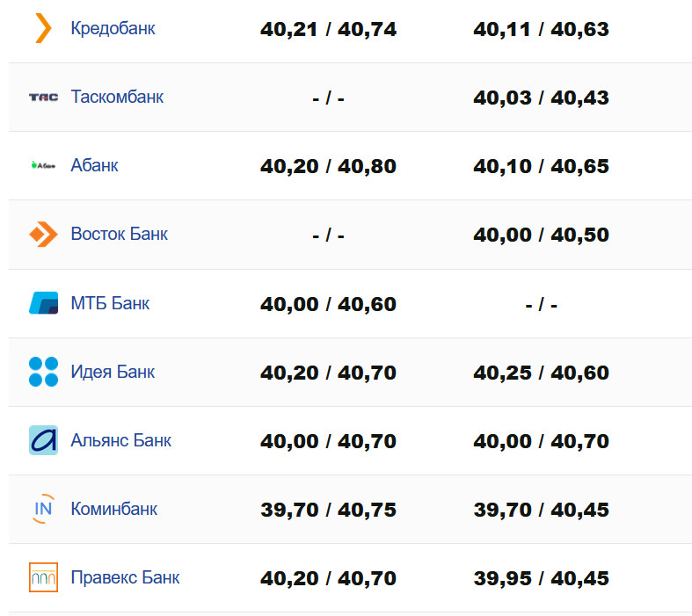The image size is (692, 616).
Task: Click Коминбанк rate 39,70 / 40,75
Action: [x=328, y=511]
